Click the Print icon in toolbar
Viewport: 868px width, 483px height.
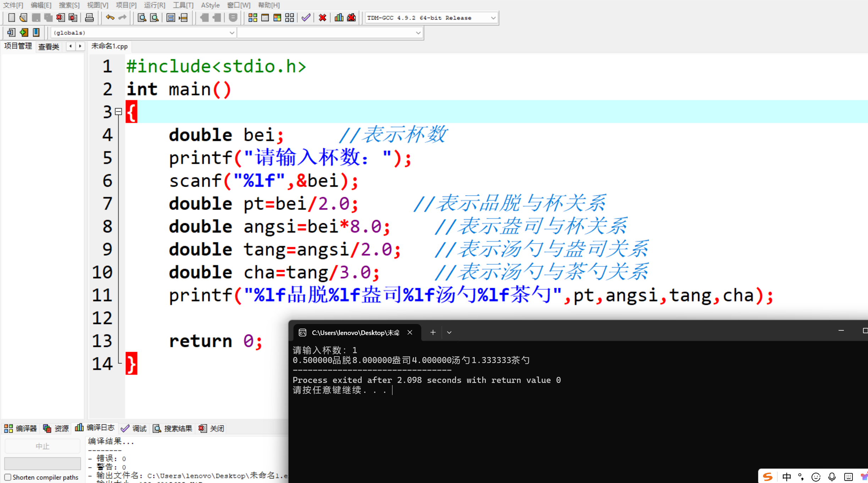(x=89, y=18)
